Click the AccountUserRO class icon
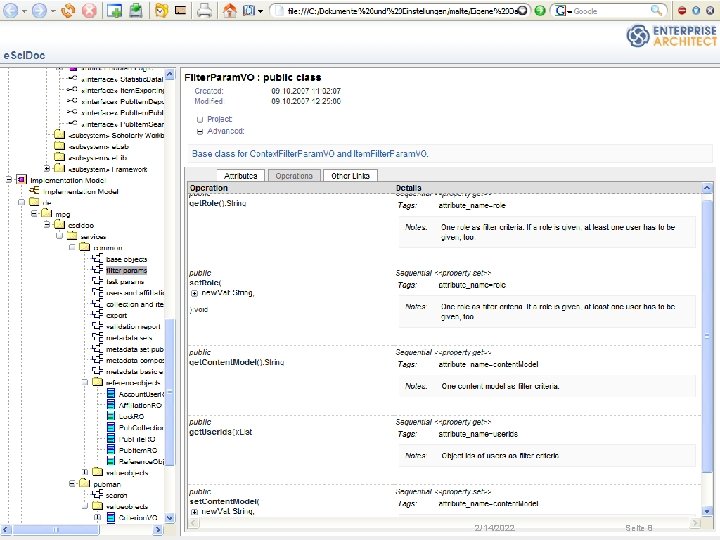The width and height of the screenshot is (720, 540). (x=111, y=394)
